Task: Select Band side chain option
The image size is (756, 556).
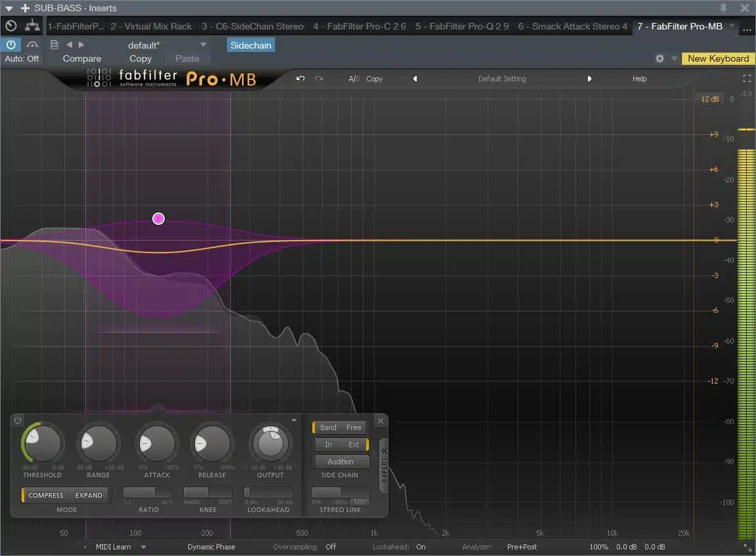Action: pos(328,427)
